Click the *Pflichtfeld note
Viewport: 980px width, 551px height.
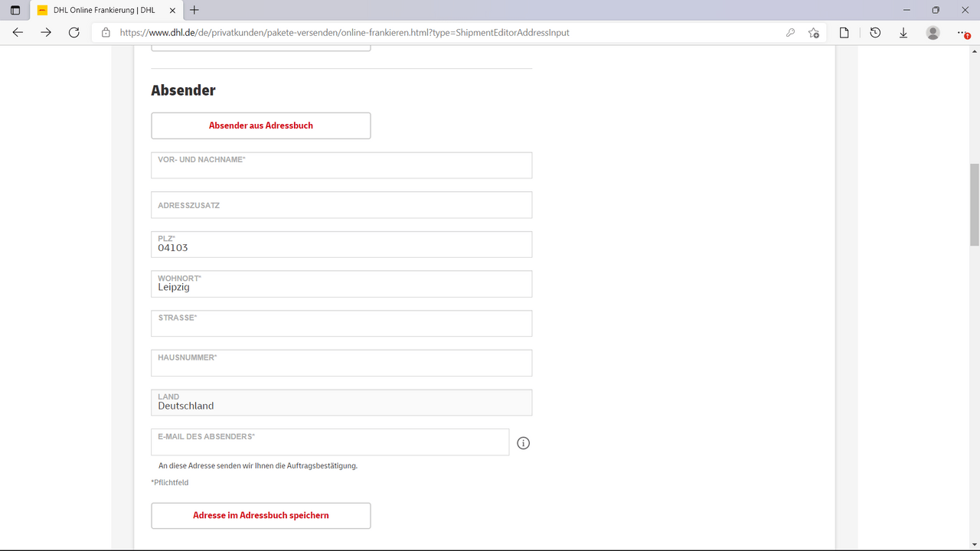[170, 483]
